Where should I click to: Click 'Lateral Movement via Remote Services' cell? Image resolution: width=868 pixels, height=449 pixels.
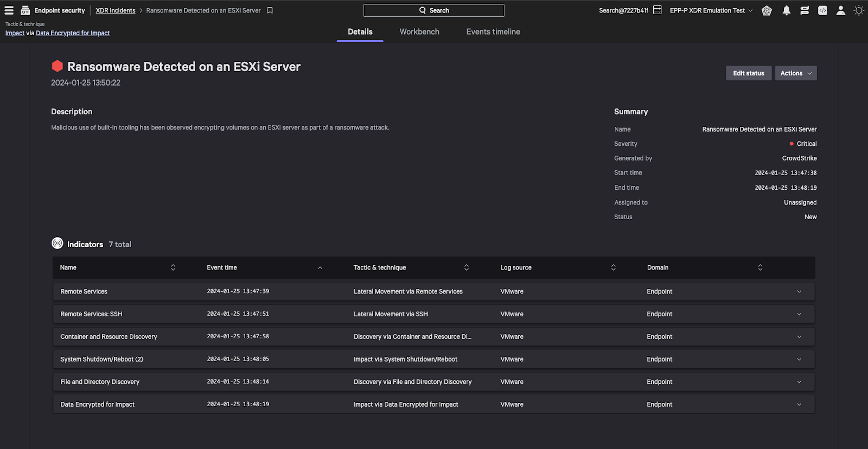tap(408, 292)
